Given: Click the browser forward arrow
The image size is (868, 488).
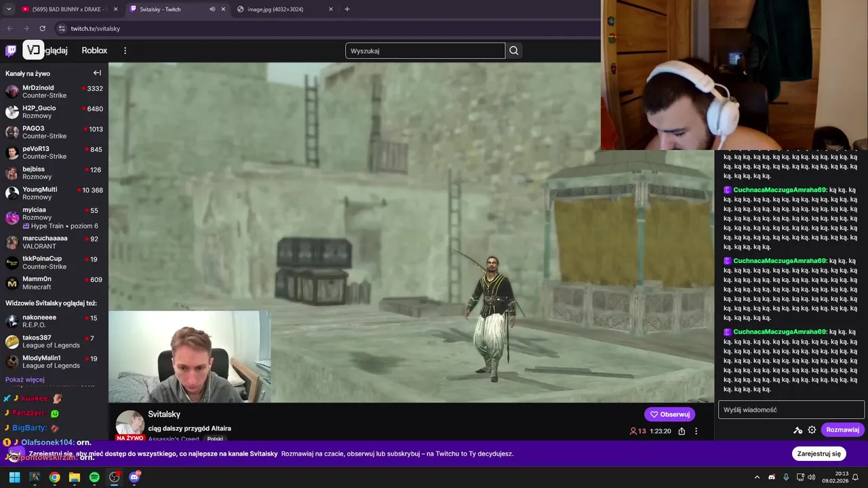Looking at the screenshot, I should coord(26,28).
